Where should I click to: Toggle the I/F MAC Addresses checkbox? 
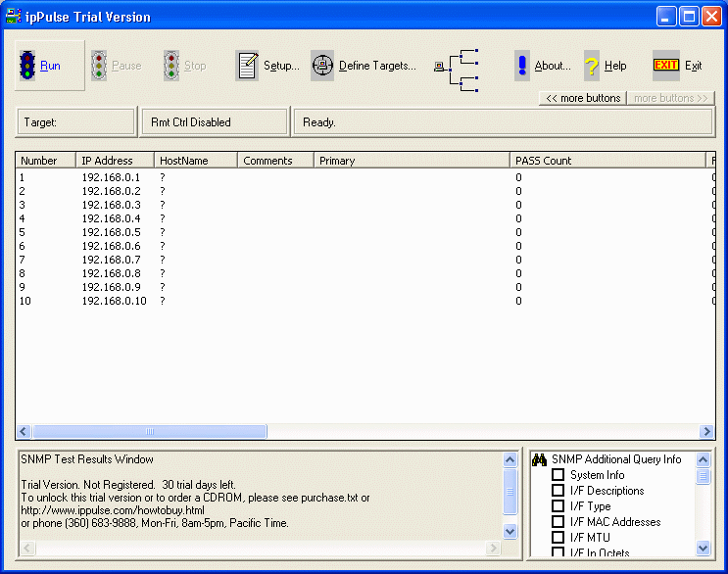(558, 521)
